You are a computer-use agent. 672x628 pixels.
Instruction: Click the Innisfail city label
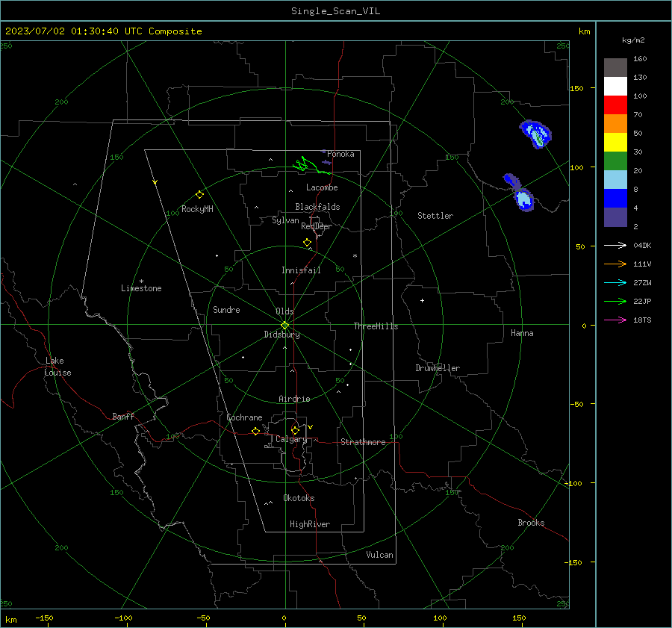[x=301, y=270]
